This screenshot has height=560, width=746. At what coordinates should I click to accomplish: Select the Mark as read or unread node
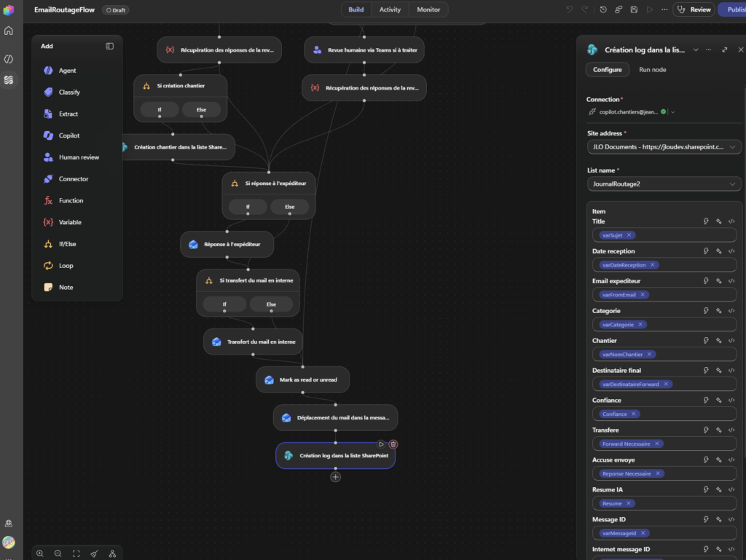coord(302,380)
